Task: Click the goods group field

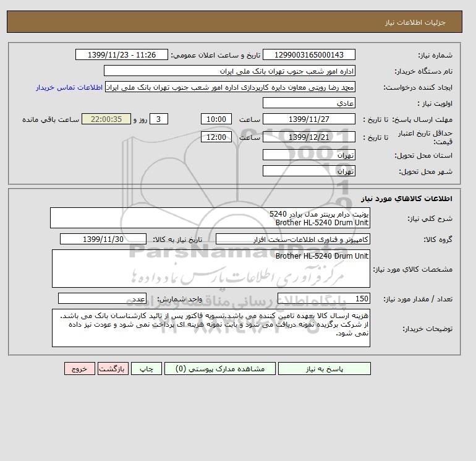Action: pos(292,239)
